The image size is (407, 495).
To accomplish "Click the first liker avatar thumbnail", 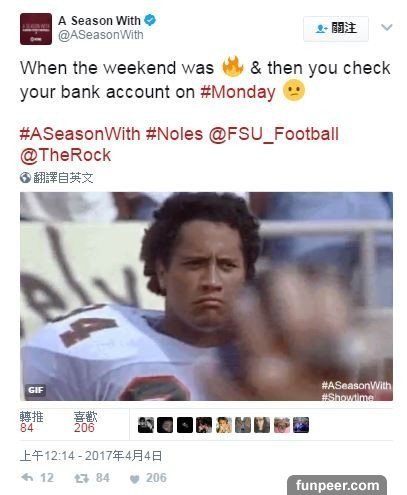I will coord(146,425).
